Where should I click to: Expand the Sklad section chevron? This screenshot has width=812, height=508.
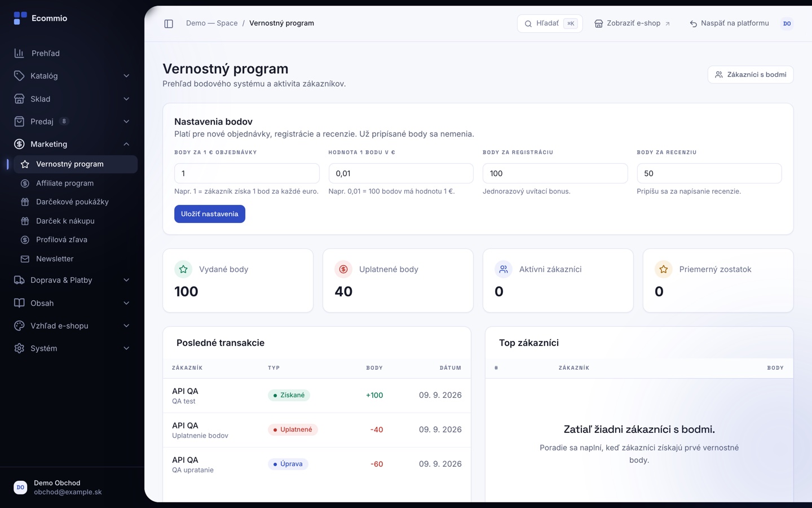pos(126,99)
